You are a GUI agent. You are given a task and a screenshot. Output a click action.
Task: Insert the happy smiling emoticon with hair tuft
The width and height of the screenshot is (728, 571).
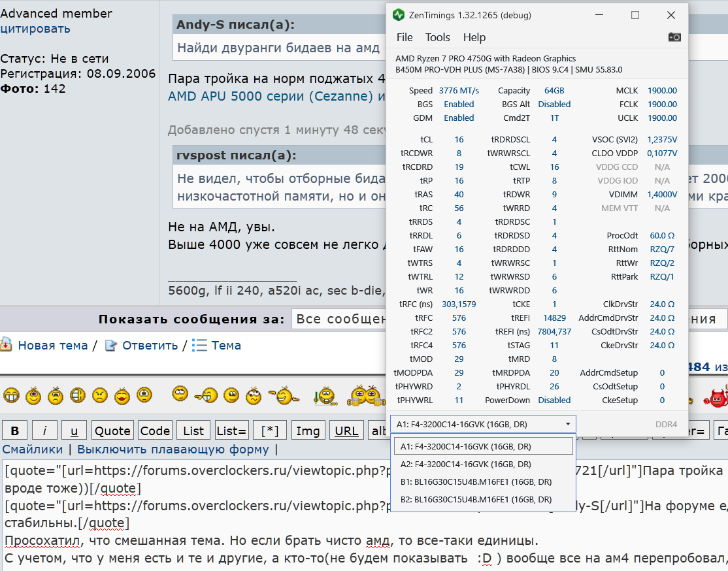coord(33,395)
